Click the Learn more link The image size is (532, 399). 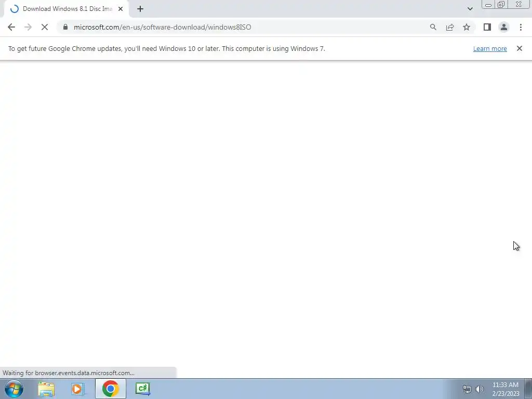(x=490, y=48)
